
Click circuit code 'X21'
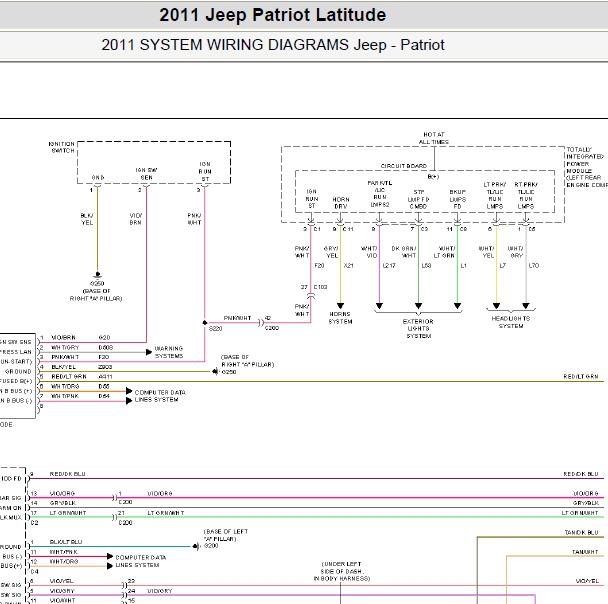(349, 266)
